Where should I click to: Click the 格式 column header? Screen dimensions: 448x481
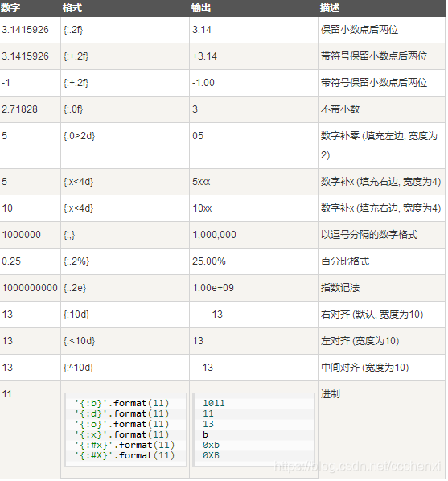click(x=72, y=8)
